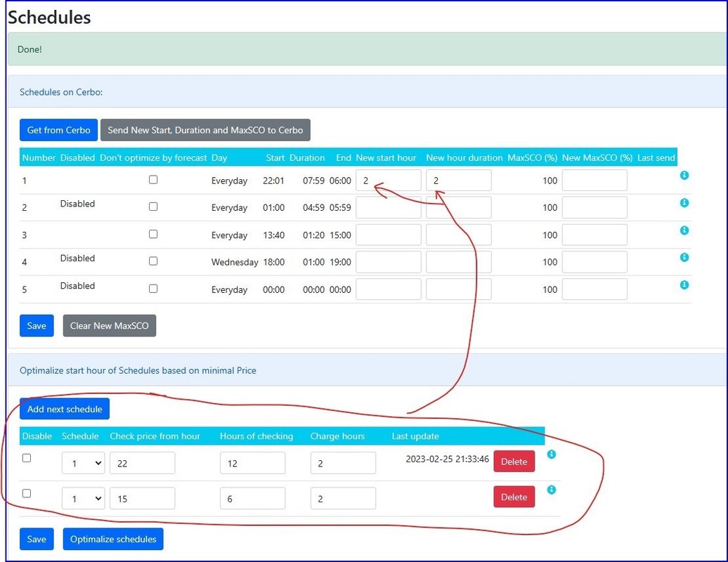The height and width of the screenshot is (562, 728).
Task: Check Don't optimize by forecast for Wednesday schedule
Action: 153,261
